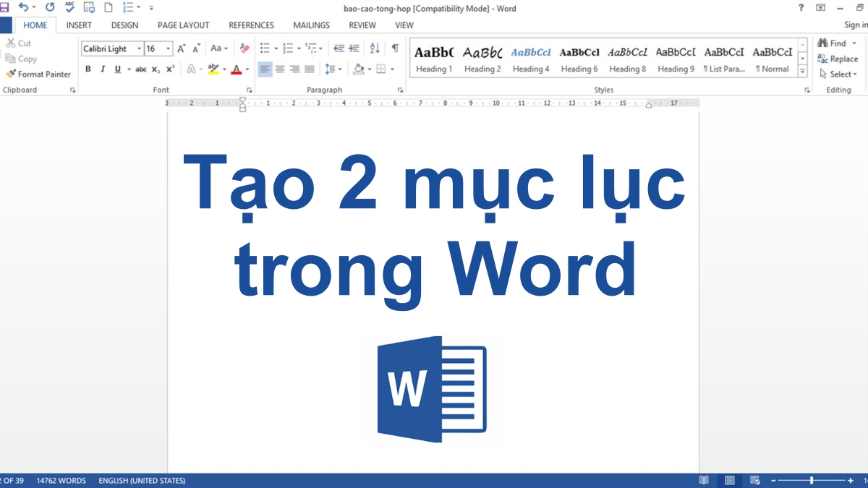Open bullet list style dropdown arrow

(x=277, y=48)
